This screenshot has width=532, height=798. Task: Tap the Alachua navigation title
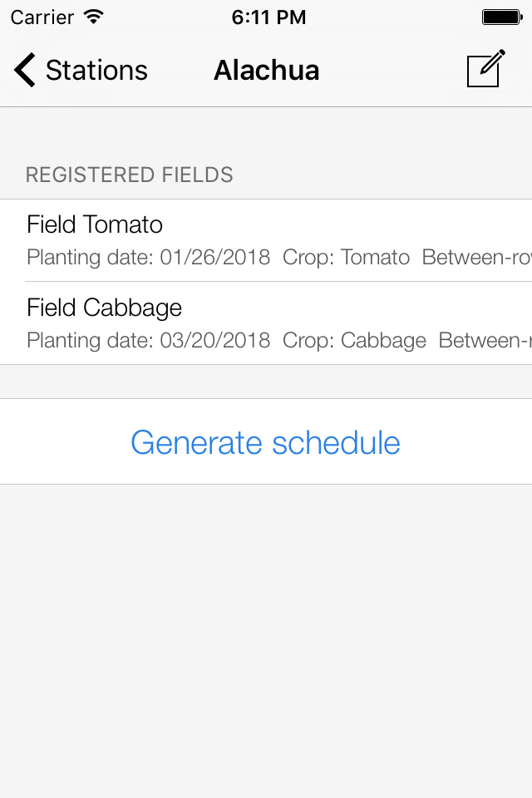coord(266,71)
